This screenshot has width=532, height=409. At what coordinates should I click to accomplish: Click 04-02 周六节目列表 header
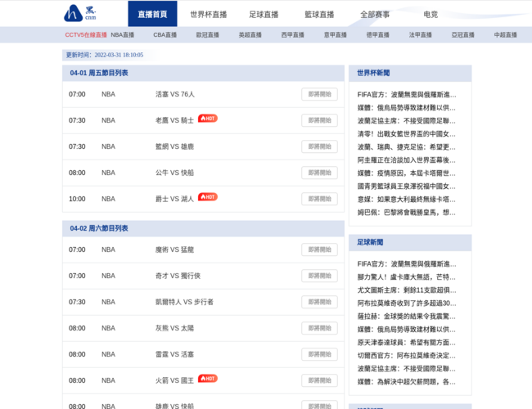point(99,228)
